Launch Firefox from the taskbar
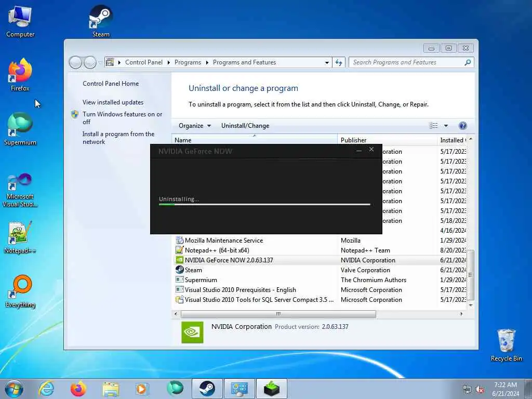The image size is (532, 399). click(x=78, y=389)
